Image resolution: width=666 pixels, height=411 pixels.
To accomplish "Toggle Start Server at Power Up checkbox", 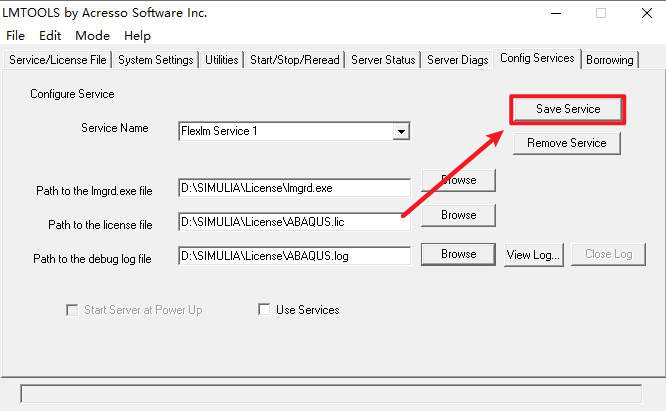I will pos(72,310).
